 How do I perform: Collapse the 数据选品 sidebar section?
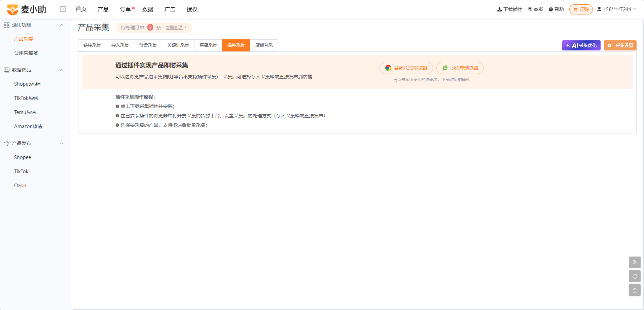pos(62,70)
